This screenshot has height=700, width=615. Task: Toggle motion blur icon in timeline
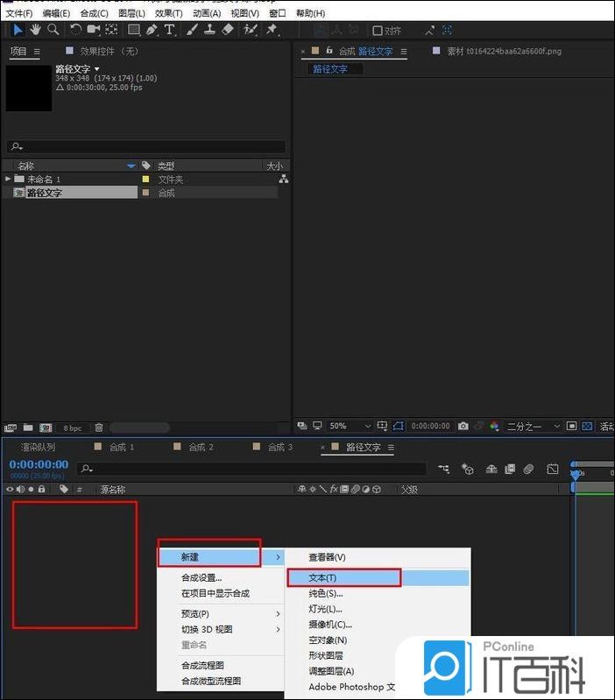[528, 469]
